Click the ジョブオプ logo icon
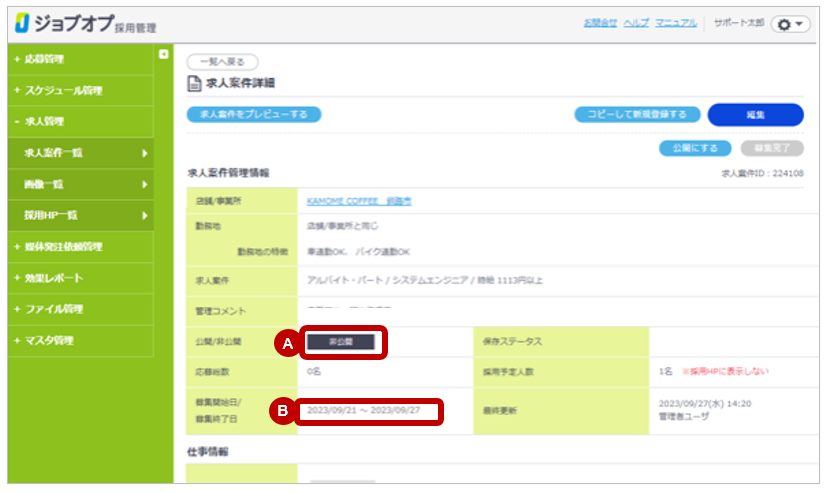Screen dimensions: 828x492 (22, 23)
